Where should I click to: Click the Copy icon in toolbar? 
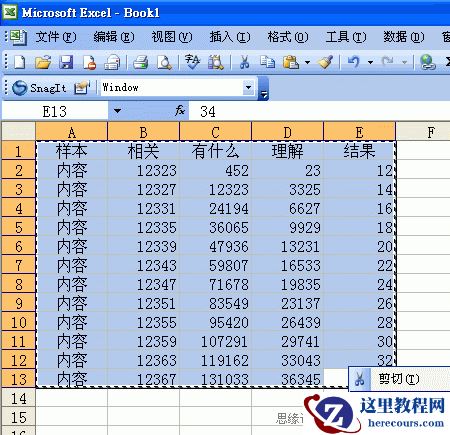267,62
